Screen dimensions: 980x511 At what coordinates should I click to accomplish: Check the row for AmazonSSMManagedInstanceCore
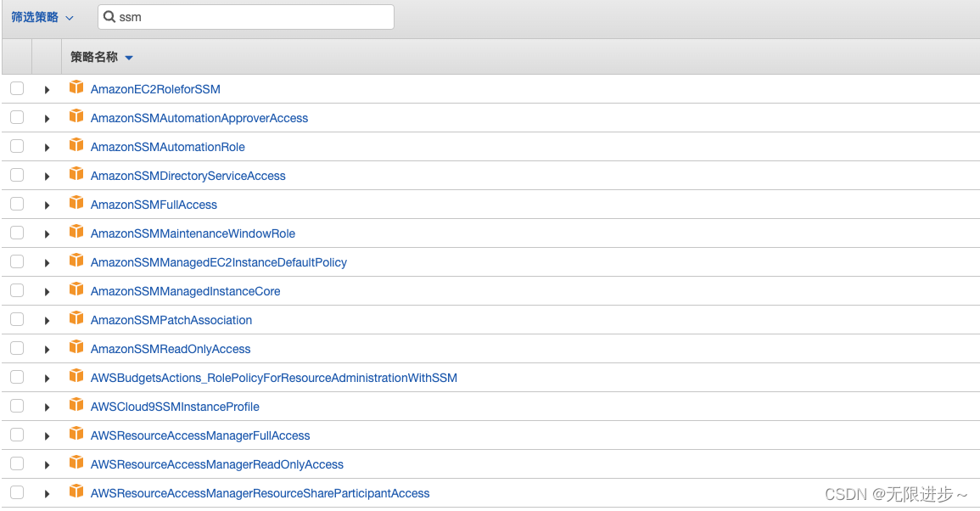16,290
